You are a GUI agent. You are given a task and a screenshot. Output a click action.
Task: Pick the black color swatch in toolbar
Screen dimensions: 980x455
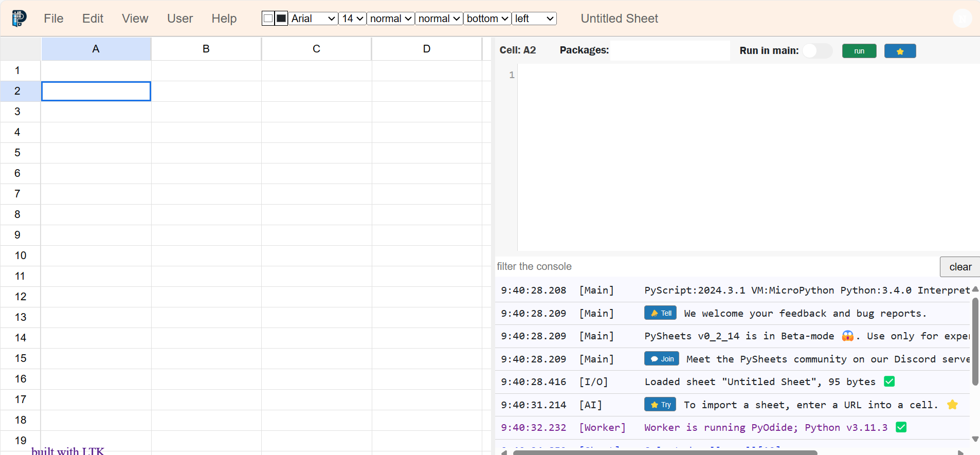[281, 19]
